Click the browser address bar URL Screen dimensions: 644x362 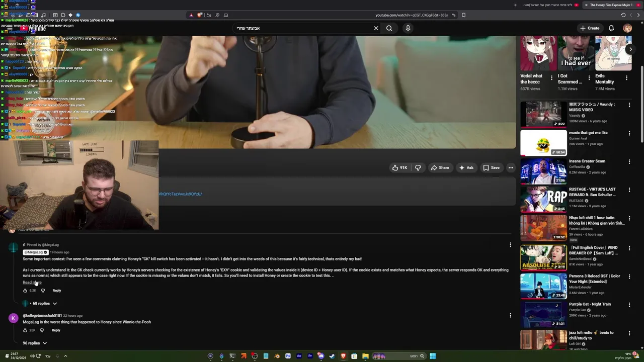point(412,15)
